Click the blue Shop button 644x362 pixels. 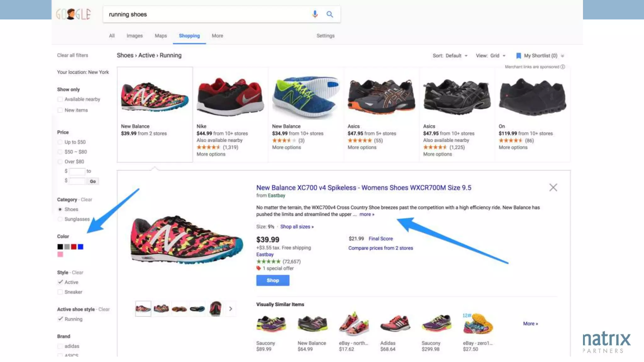point(273,280)
